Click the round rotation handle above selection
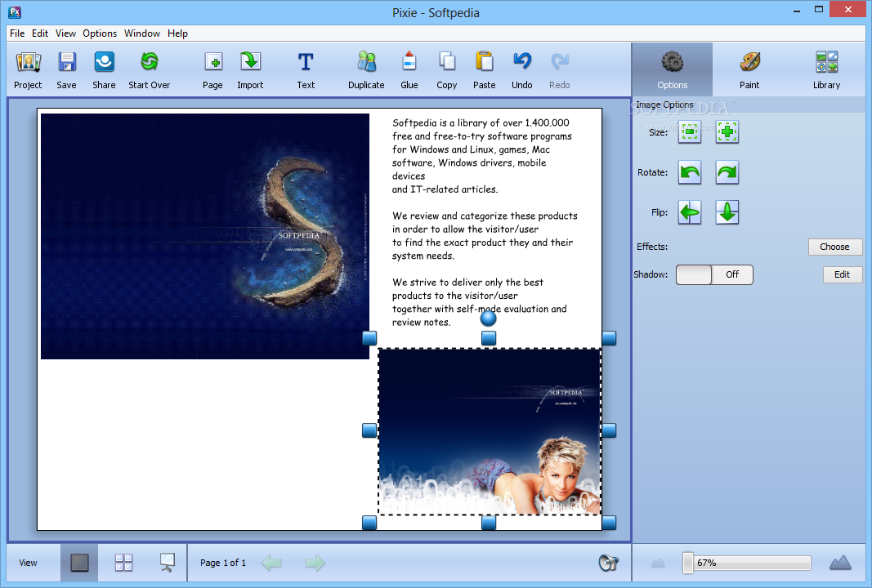872x588 pixels. click(x=488, y=318)
